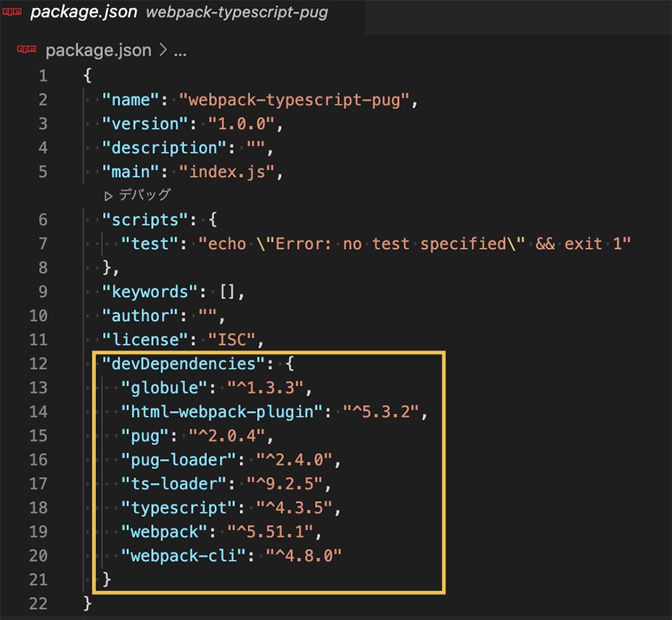Click the "pug" key on line 15
This screenshot has height=620, width=672.
(145, 436)
